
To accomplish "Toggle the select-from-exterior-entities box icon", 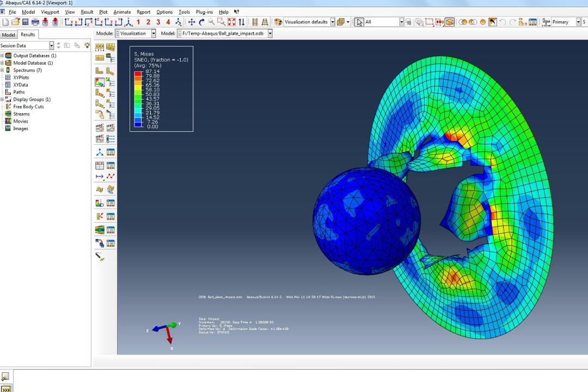I will tap(450, 22).
